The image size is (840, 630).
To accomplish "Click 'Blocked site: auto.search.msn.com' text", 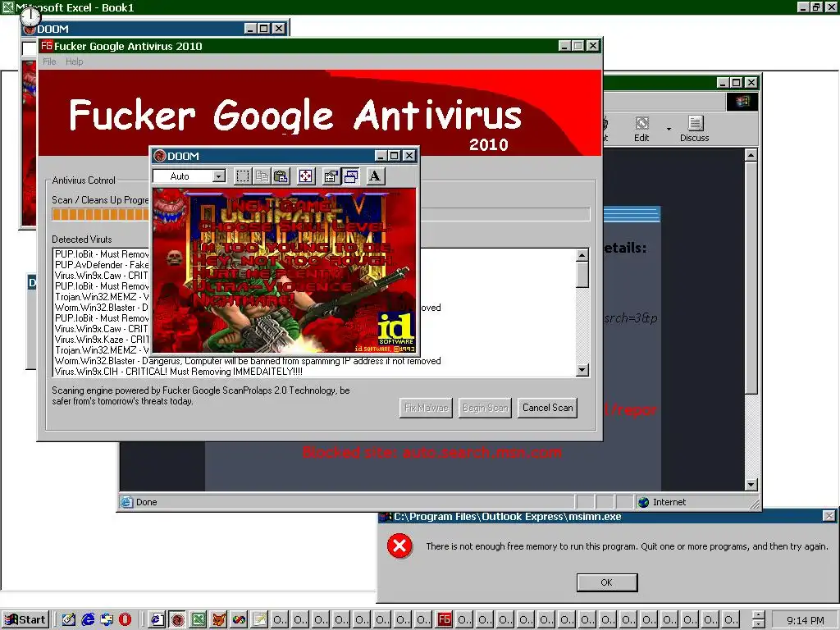I will [x=431, y=452].
